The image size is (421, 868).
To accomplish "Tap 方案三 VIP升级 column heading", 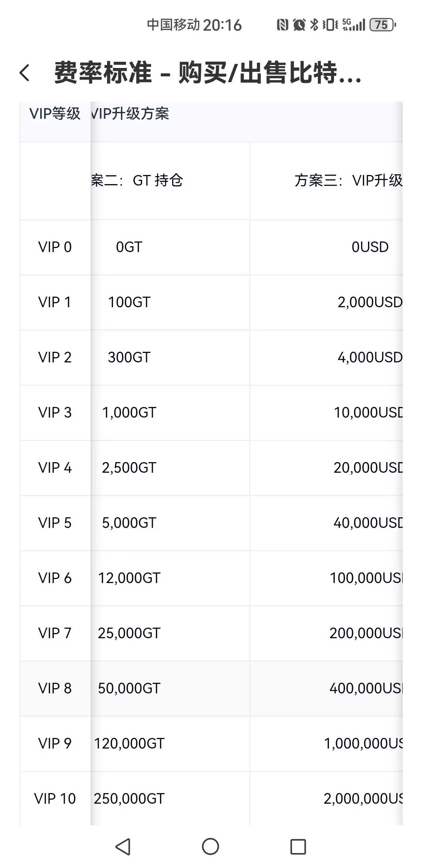I will (349, 180).
